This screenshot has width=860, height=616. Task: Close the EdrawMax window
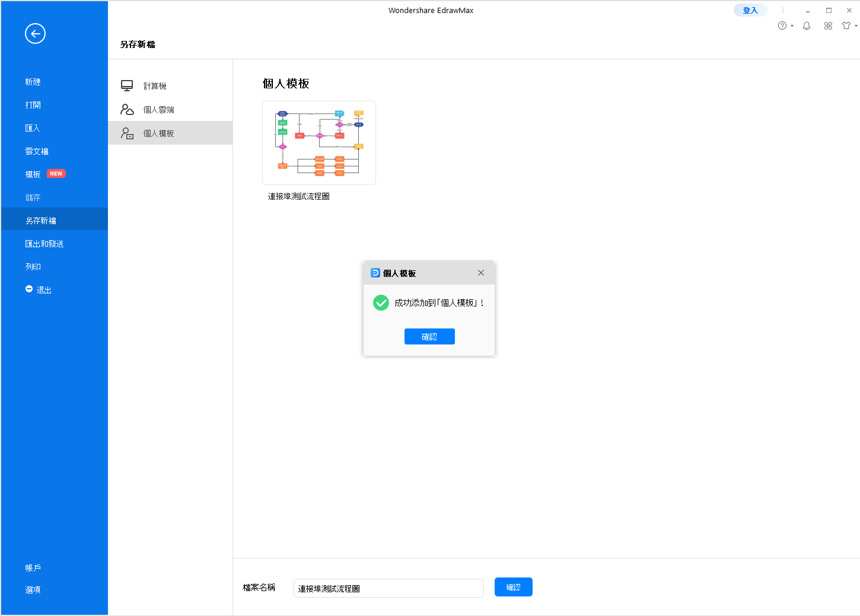tap(849, 11)
